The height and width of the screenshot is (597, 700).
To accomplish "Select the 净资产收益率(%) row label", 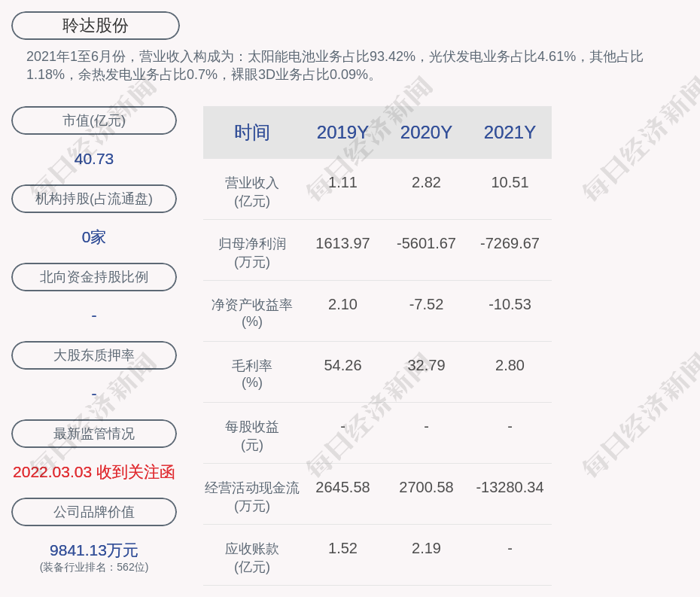I will pyautogui.click(x=252, y=313).
